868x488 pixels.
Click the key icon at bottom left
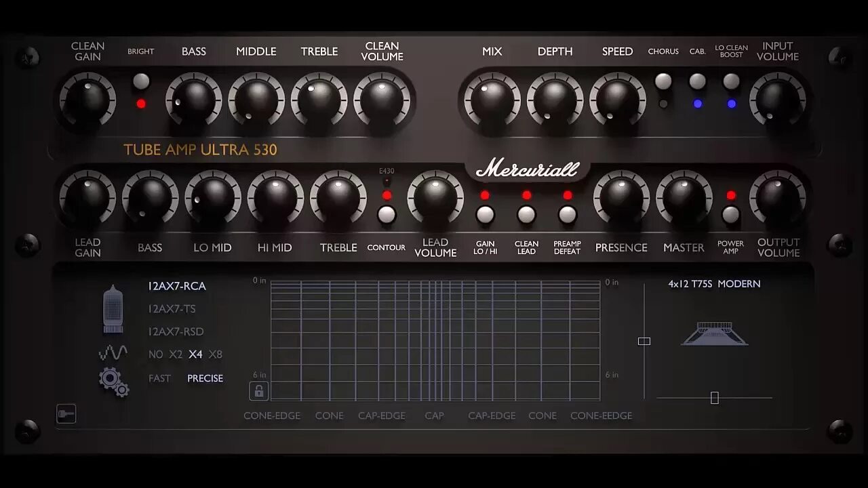tap(66, 413)
